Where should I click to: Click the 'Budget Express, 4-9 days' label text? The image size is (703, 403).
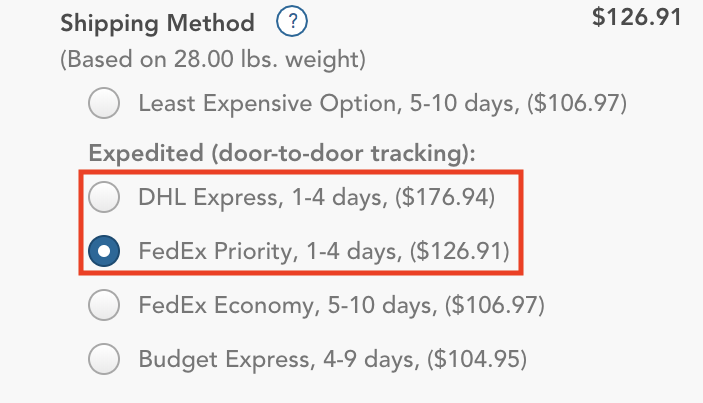click(279, 360)
